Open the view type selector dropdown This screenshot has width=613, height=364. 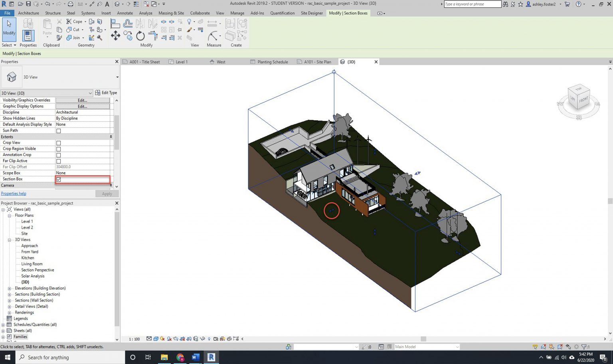[90, 93]
